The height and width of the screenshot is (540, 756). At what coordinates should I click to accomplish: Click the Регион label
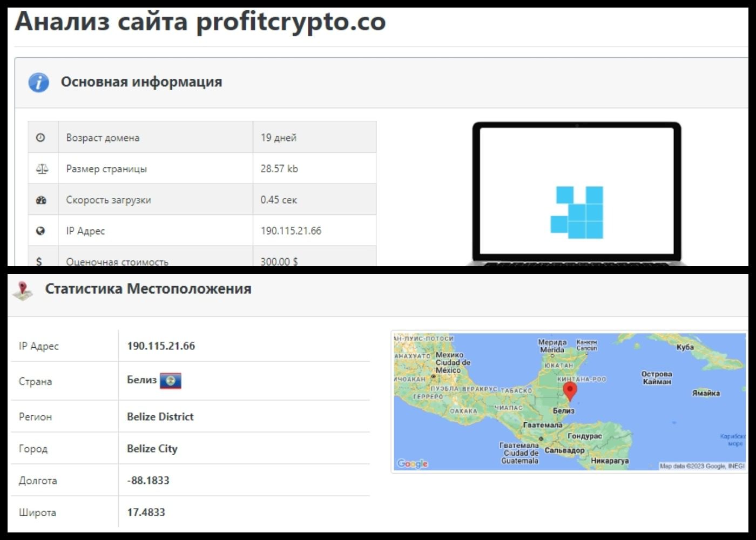click(x=35, y=417)
